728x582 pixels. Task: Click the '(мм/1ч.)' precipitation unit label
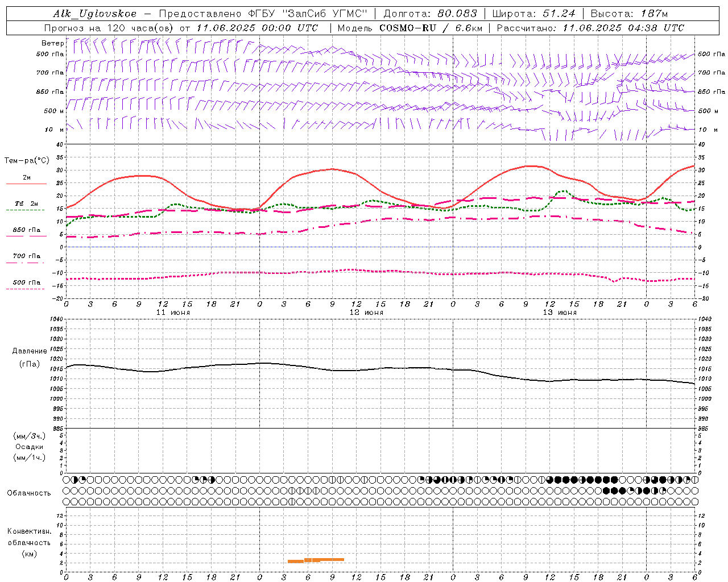[x=30, y=458]
